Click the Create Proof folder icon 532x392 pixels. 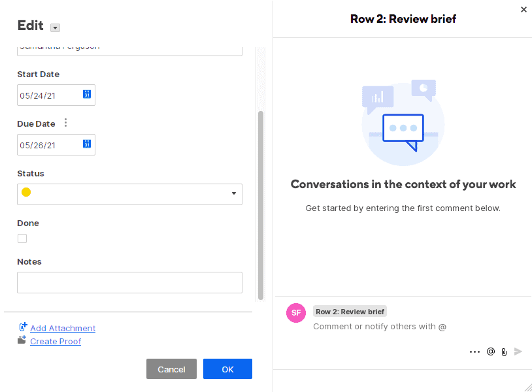(x=22, y=340)
